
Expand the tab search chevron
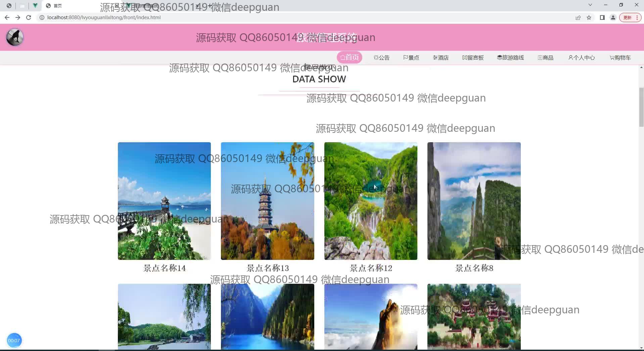pos(590,5)
